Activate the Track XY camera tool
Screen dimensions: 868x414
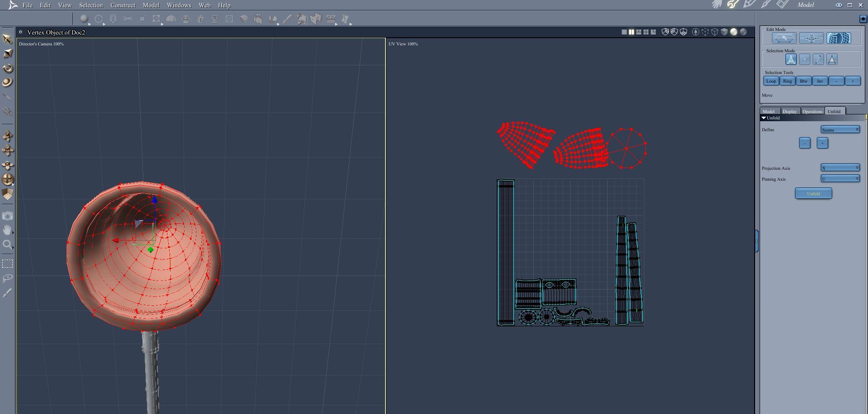[8, 165]
